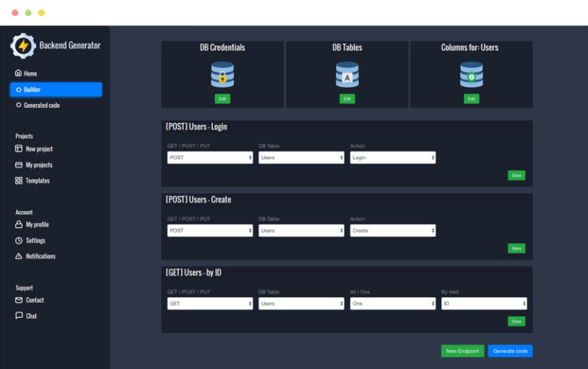Open Templates from the sidebar
Viewport: 588px width, 369px height.
point(37,181)
